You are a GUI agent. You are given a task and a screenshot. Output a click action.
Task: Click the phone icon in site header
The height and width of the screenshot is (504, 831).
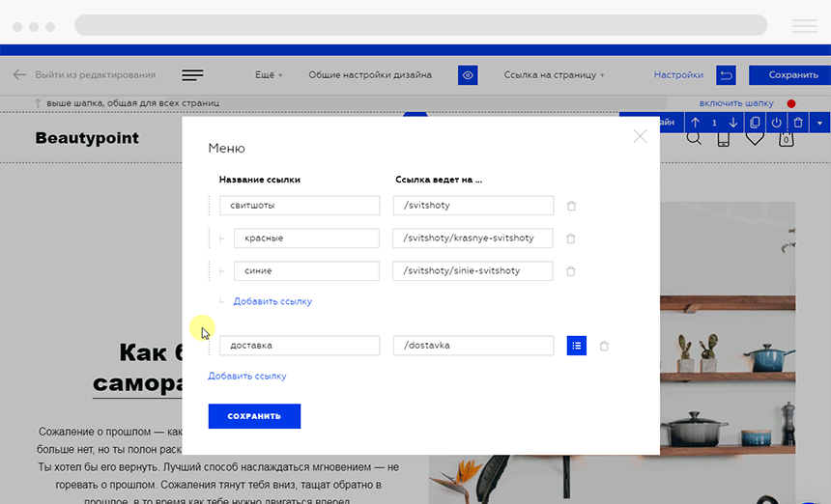pos(724,139)
